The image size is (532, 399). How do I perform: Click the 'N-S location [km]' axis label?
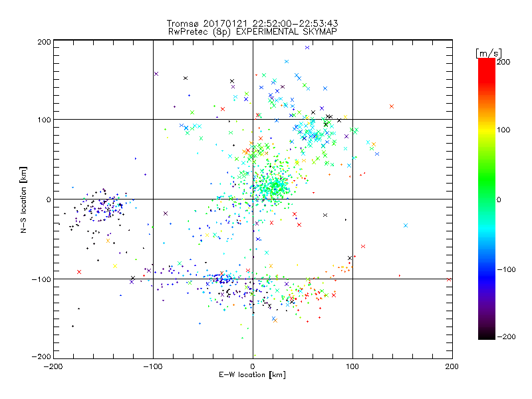(23, 199)
